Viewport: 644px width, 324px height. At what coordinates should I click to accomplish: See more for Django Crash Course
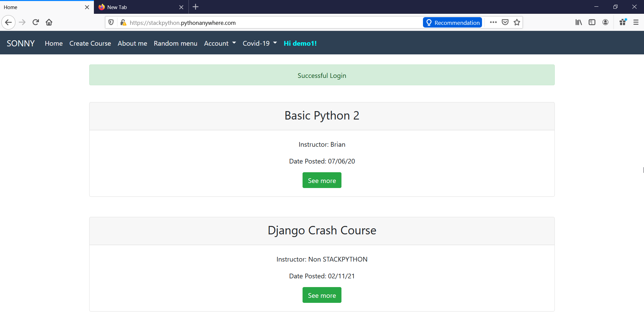click(x=322, y=295)
